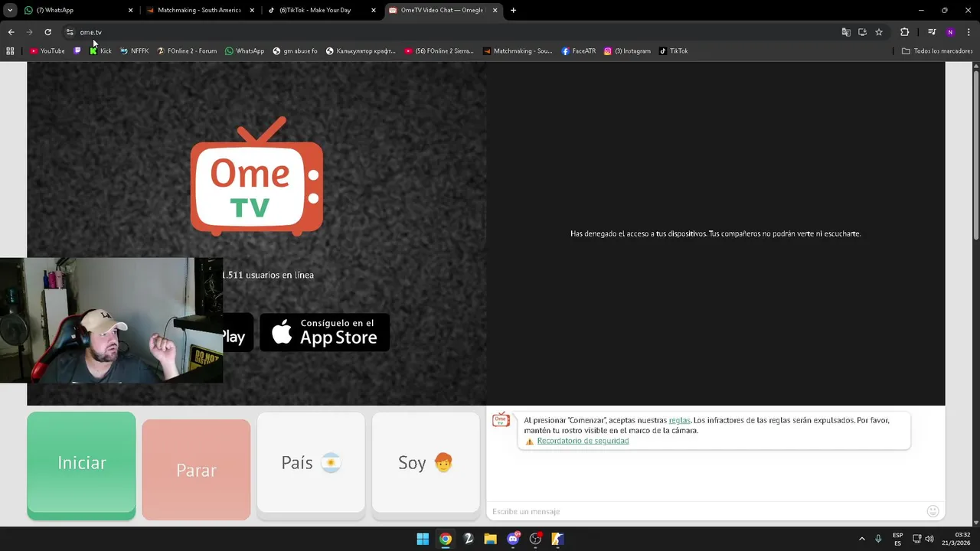980x551 pixels.
Task: Open a new browser tab
Action: pyautogui.click(x=513, y=11)
